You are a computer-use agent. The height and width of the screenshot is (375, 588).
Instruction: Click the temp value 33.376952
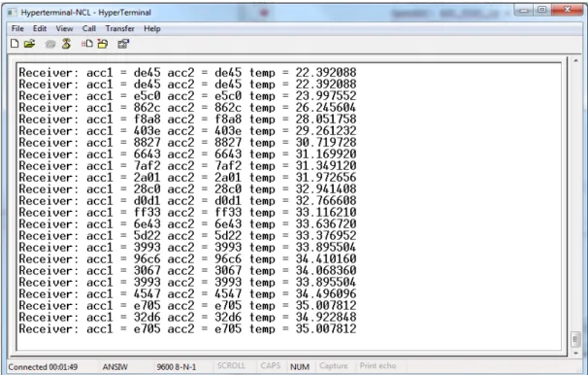click(x=325, y=235)
